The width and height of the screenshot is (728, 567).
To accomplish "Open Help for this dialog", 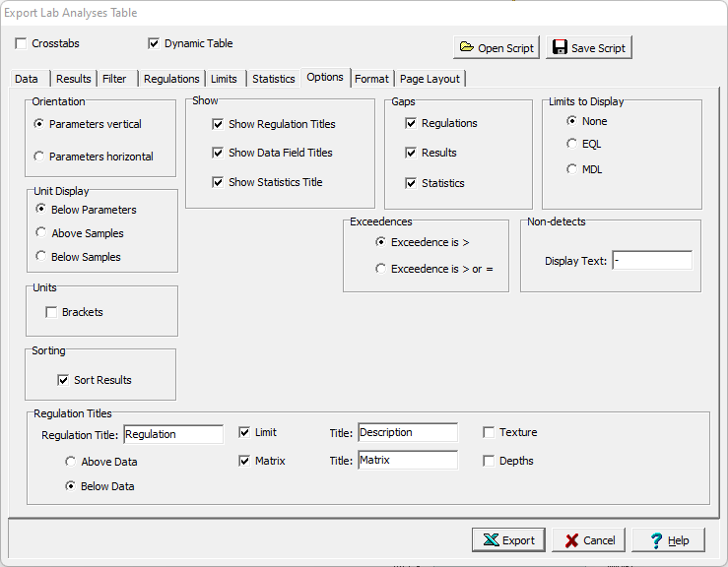I will 668,539.
